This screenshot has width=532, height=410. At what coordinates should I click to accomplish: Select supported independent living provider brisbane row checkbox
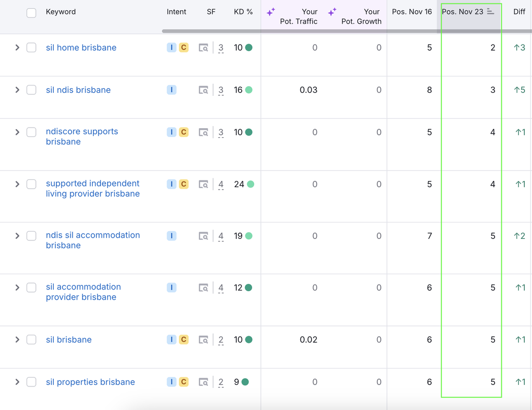point(32,184)
